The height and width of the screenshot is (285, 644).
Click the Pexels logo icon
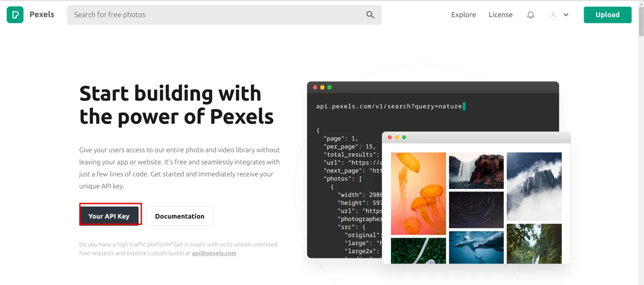[15, 15]
